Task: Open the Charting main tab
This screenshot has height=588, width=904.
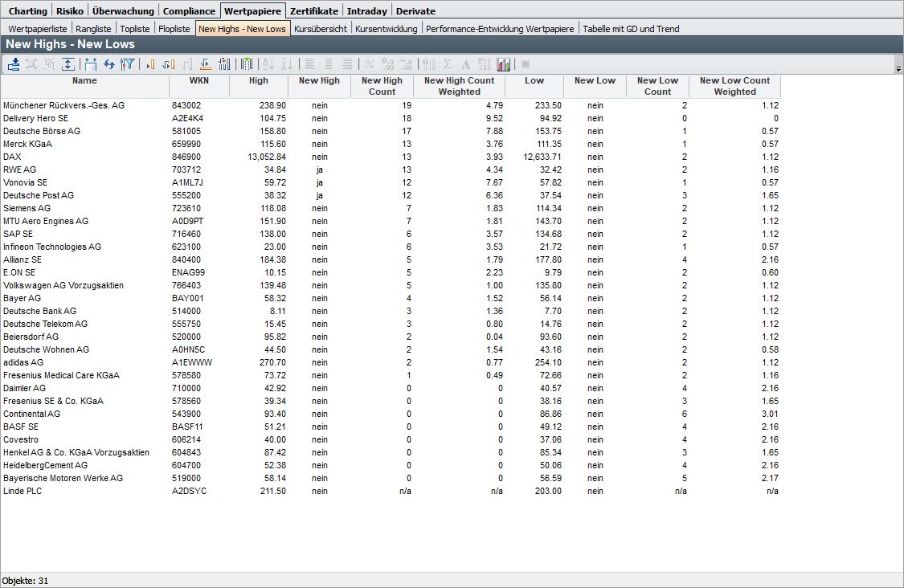Action: tap(27, 11)
